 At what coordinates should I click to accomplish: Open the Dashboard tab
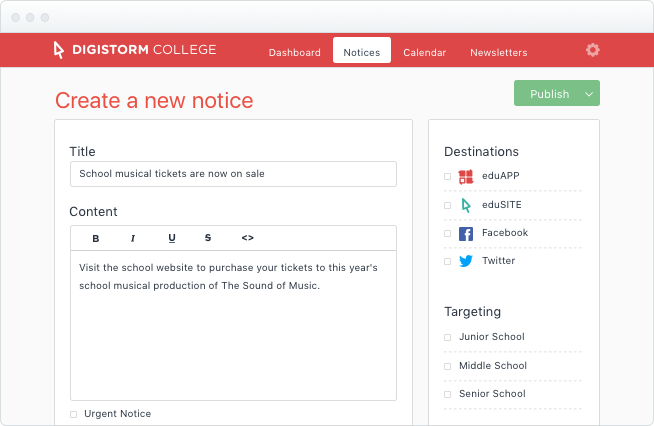point(294,53)
